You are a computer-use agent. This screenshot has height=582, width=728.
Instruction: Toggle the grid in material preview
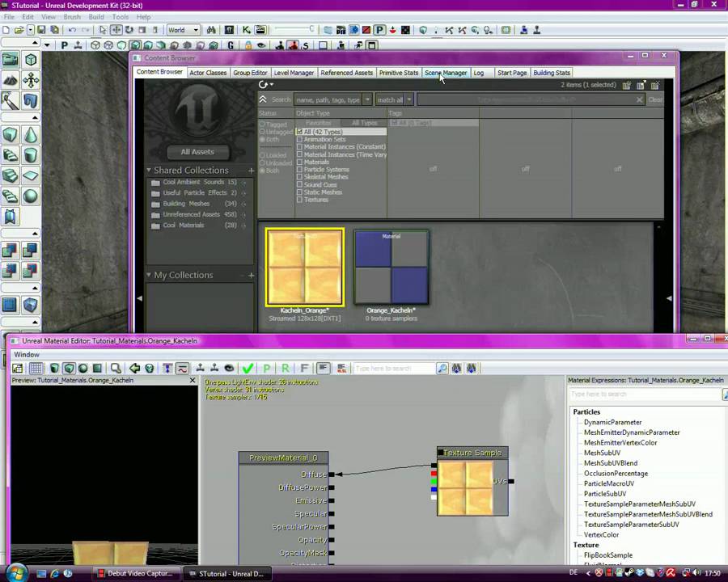(x=36, y=369)
